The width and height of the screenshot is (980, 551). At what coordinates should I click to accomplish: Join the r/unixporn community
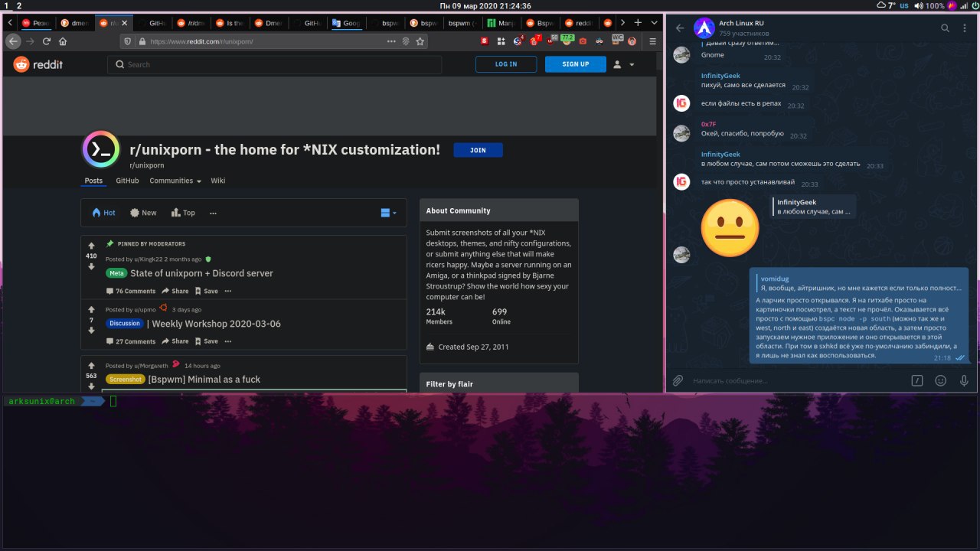pos(478,150)
